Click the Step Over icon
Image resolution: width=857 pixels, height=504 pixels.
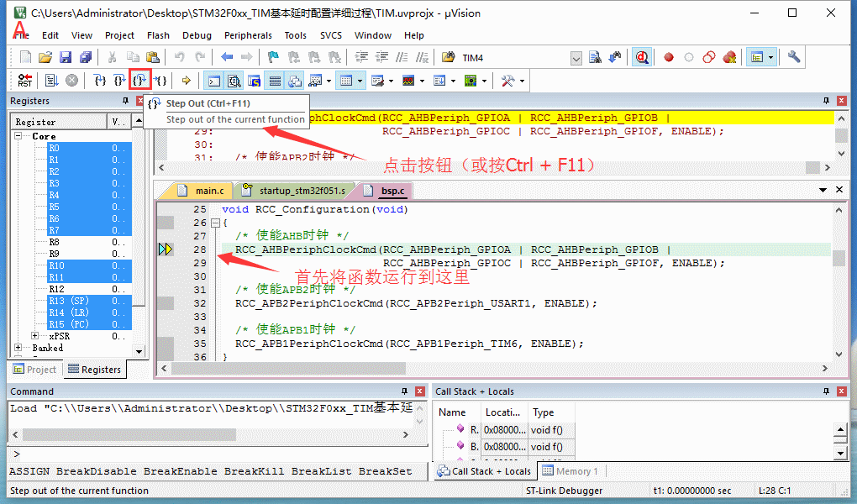point(119,81)
